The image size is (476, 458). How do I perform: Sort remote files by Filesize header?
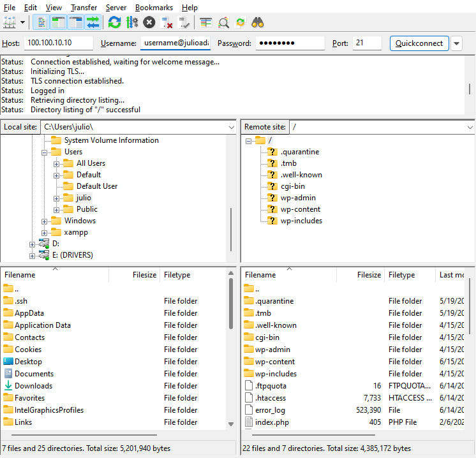click(361, 275)
